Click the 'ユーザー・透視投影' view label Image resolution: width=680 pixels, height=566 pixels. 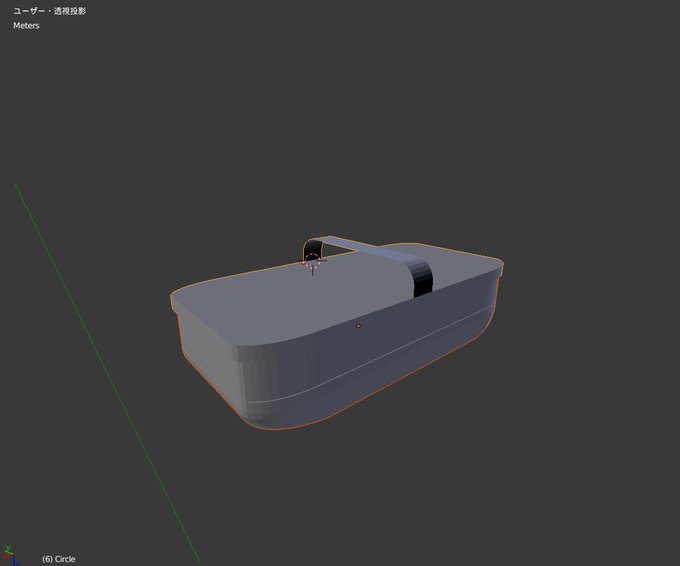[x=49, y=11]
